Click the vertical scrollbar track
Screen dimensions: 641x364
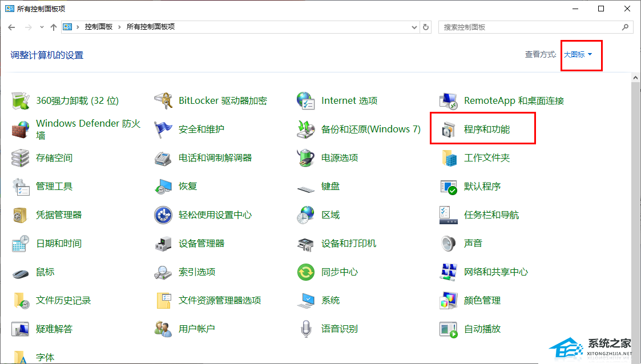click(x=635, y=223)
